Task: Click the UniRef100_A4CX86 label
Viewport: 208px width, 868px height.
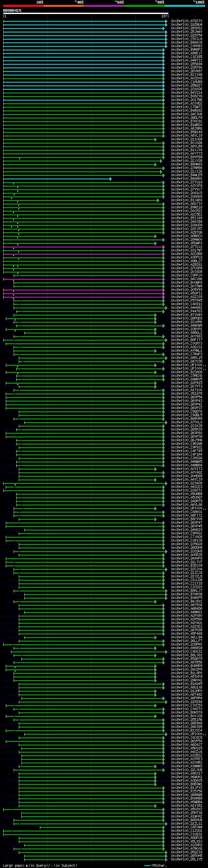Action: coord(187,279)
